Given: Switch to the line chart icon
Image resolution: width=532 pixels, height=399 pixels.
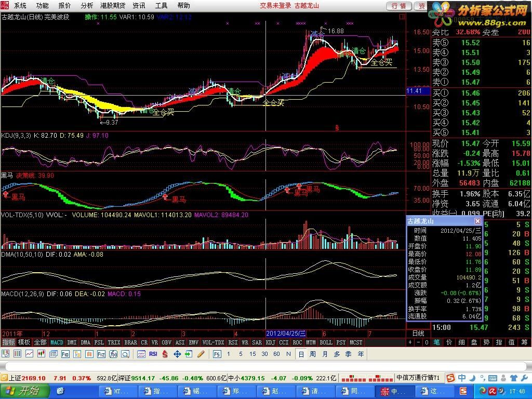Looking at the screenshot, I should (x=29, y=354).
